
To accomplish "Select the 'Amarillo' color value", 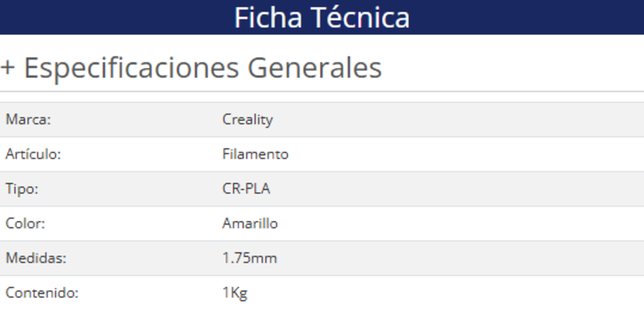I will (x=250, y=223).
